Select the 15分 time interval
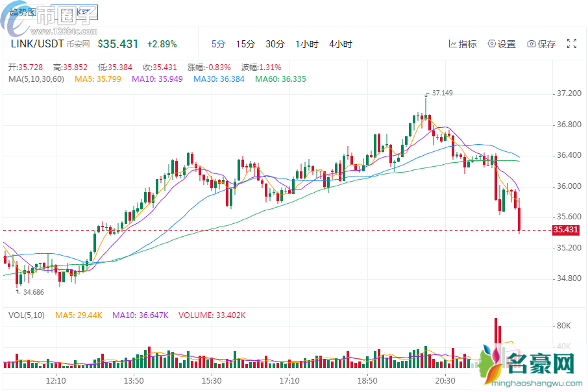This screenshot has height=392, width=588. pos(245,44)
